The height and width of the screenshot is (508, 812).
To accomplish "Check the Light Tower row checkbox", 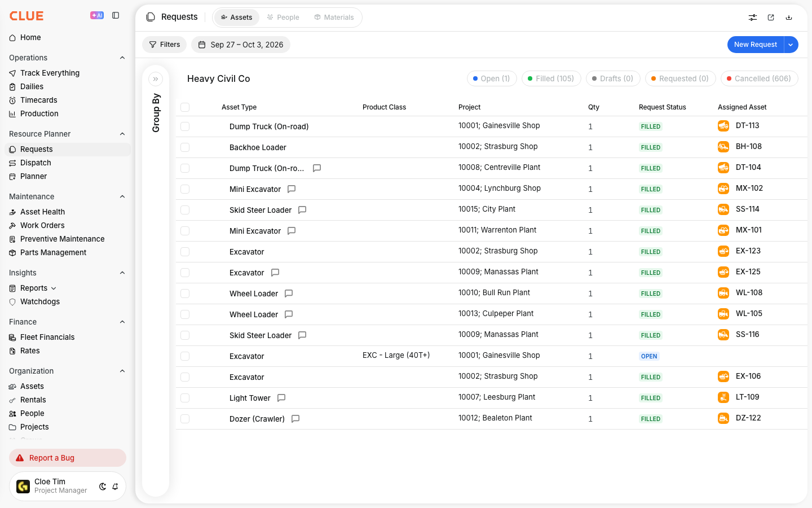I will click(x=185, y=398).
